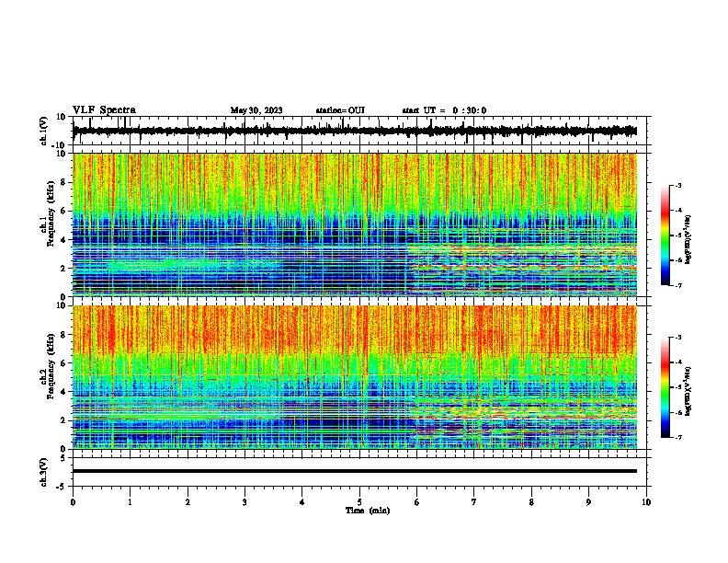Click the ch.1 spectrogram color scale bar
This screenshot has width=728, height=563.
click(x=665, y=236)
